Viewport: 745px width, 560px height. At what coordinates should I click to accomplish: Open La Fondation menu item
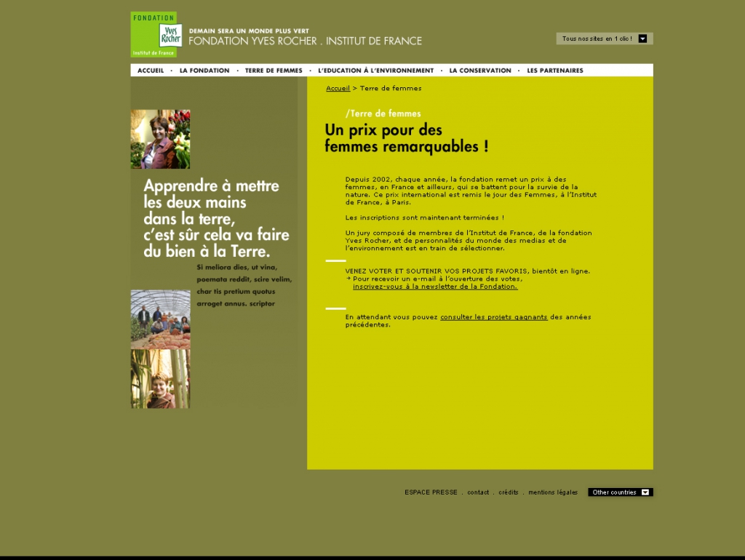(204, 71)
